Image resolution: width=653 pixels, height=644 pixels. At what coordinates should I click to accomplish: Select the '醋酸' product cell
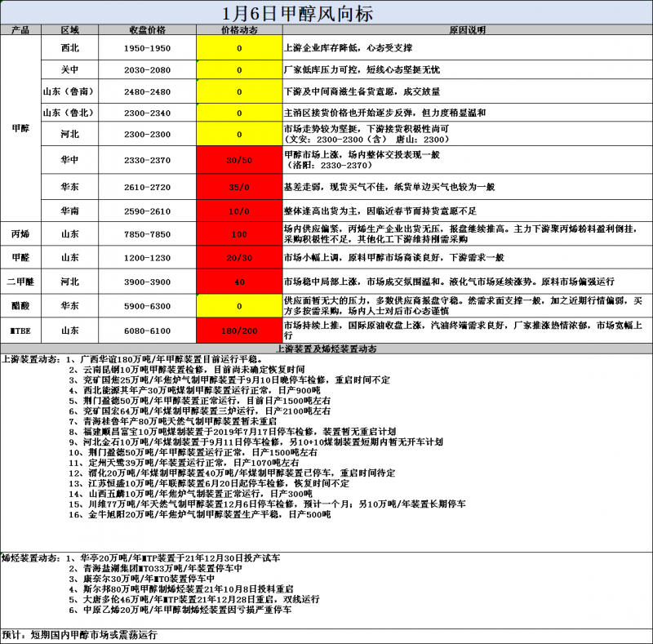pos(20,306)
